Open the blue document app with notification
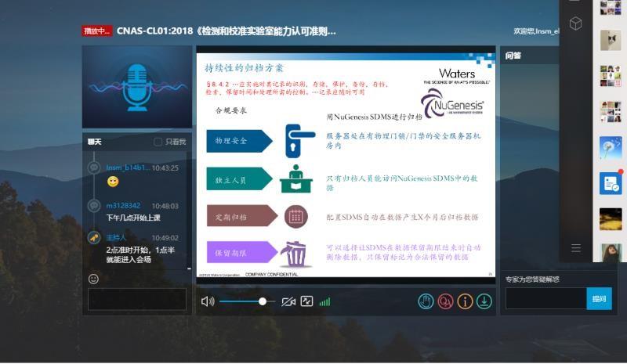This screenshot has height=364, width=627. [610, 183]
